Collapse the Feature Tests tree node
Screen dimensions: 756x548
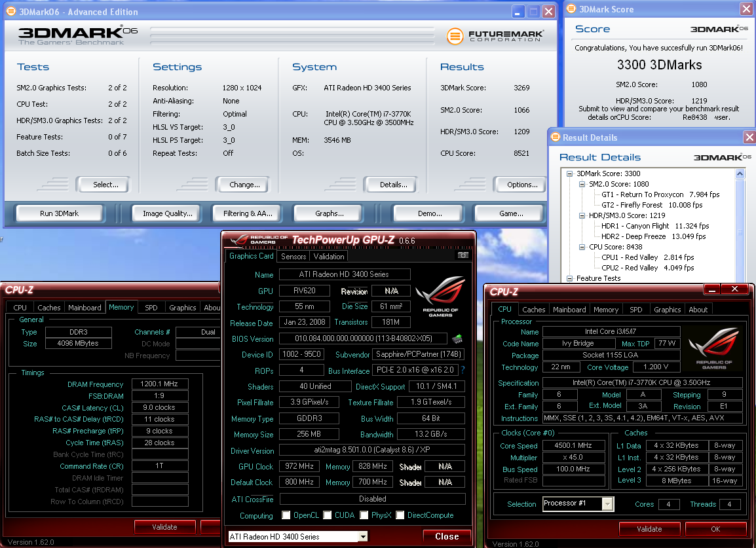(x=569, y=278)
